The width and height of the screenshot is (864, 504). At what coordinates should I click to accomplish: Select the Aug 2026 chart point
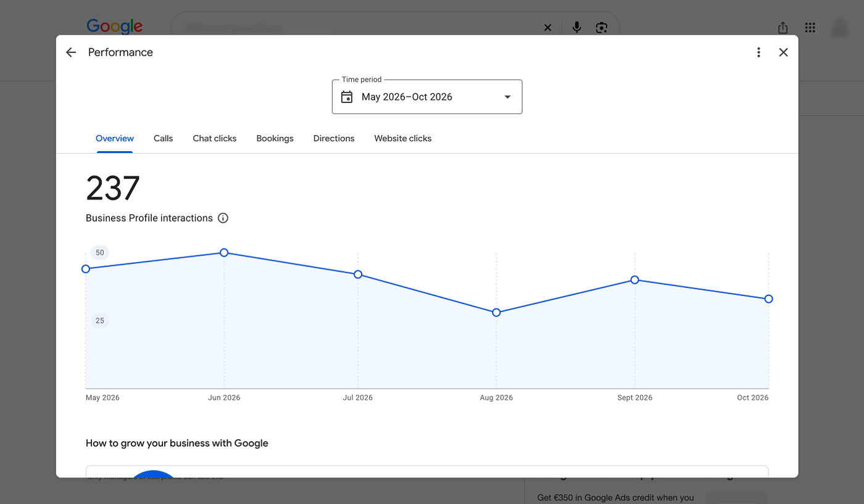pos(496,313)
